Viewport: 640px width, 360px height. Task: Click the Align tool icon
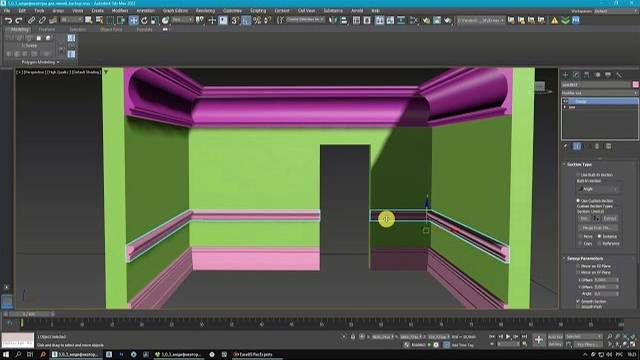(344, 20)
